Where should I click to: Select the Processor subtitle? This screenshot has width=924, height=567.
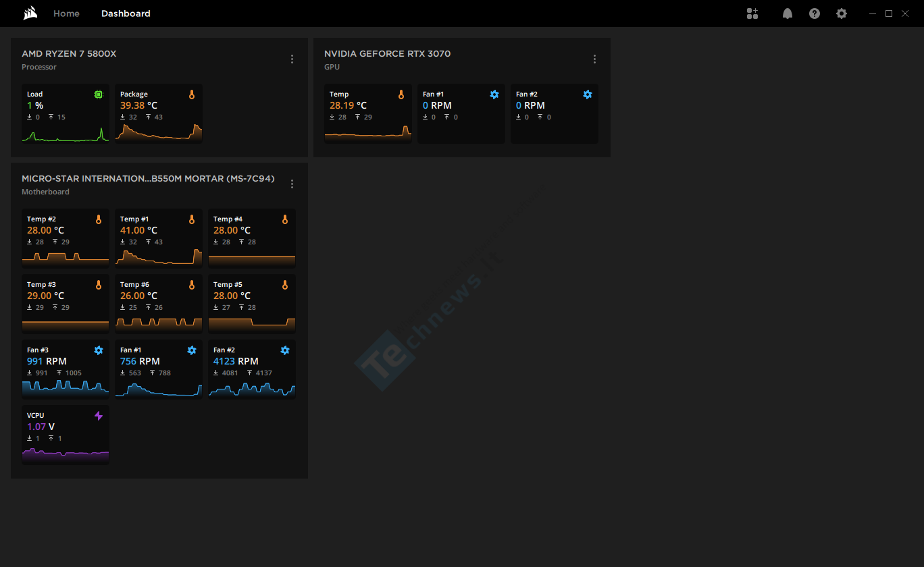click(39, 67)
